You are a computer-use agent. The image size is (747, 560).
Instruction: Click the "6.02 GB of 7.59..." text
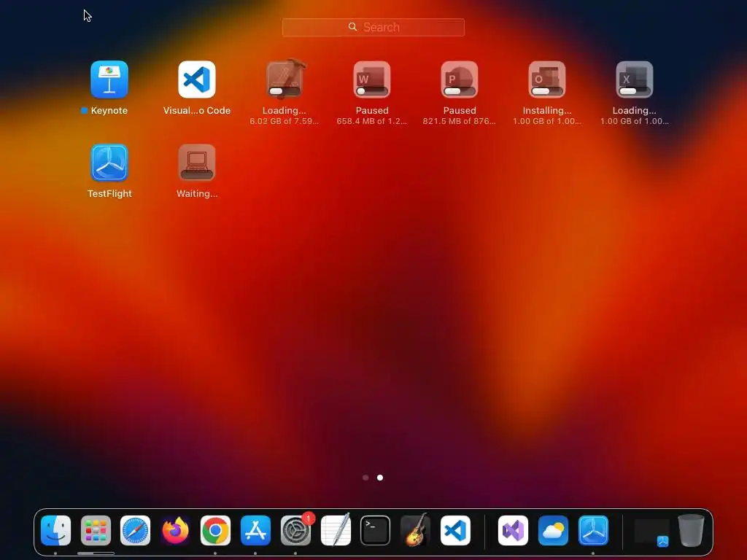pyautogui.click(x=285, y=122)
